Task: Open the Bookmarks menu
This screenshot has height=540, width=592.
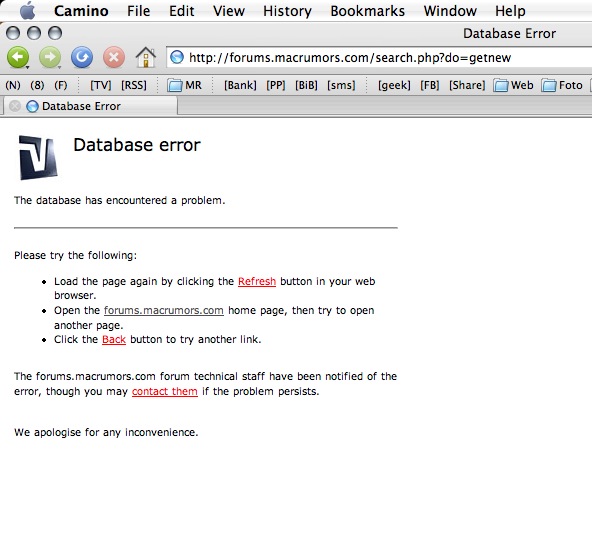Action: 367,11
